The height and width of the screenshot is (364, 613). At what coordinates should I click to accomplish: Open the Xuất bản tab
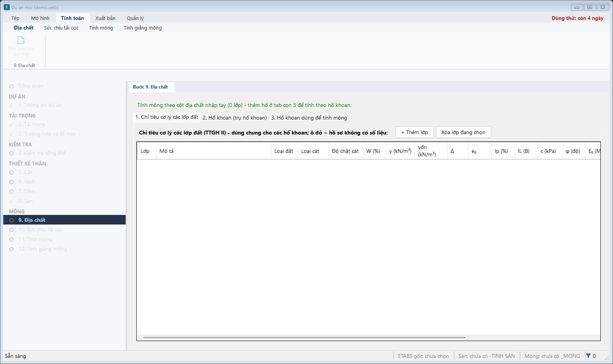tap(105, 18)
